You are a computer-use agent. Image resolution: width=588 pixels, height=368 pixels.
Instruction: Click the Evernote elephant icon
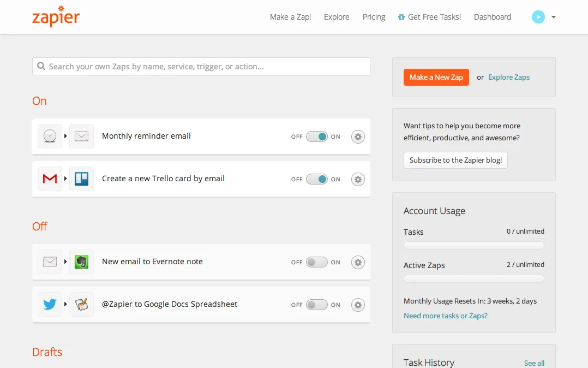(81, 262)
